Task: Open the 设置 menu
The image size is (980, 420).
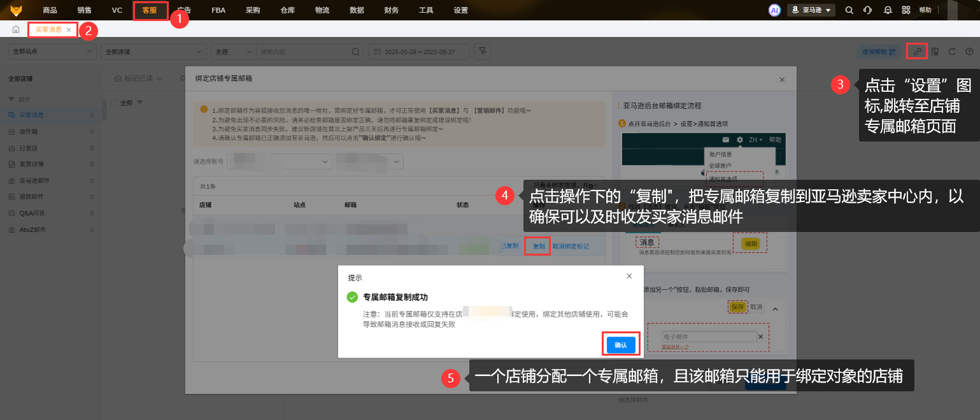Action: pyautogui.click(x=460, y=10)
